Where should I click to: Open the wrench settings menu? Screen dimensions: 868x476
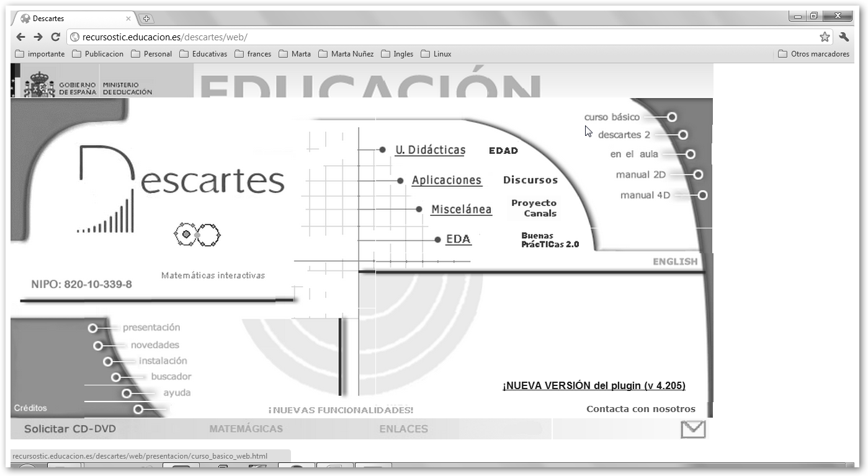[x=844, y=37]
